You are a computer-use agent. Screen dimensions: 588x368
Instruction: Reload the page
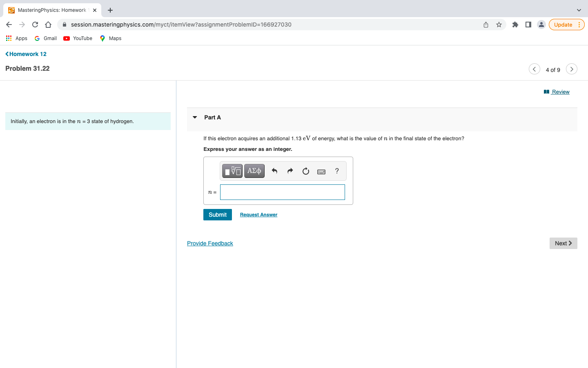click(35, 25)
